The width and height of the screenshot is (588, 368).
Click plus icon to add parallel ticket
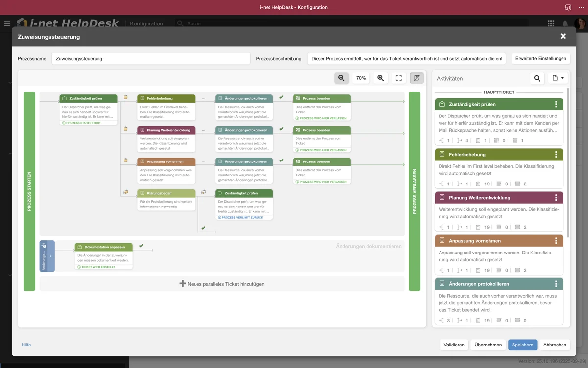tap(183, 284)
